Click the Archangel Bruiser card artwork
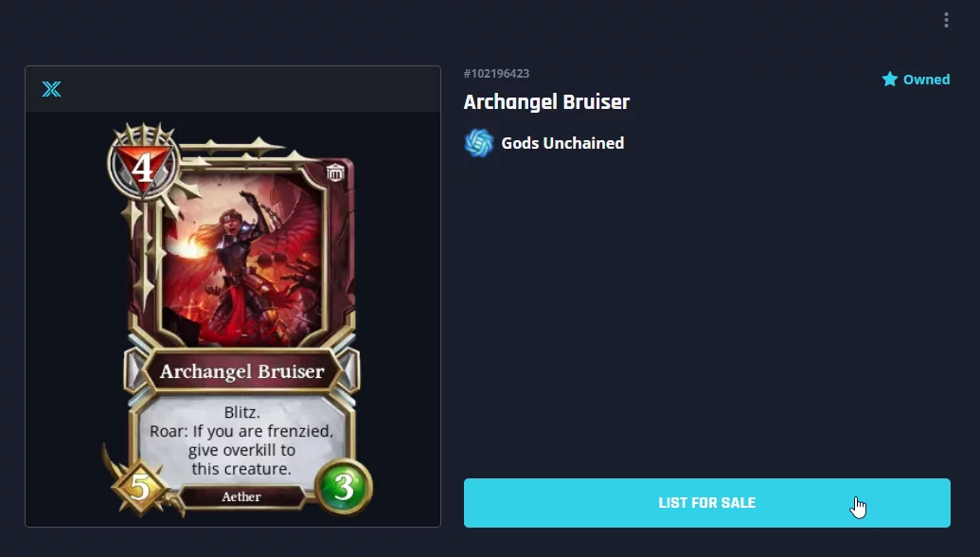 [x=242, y=258]
